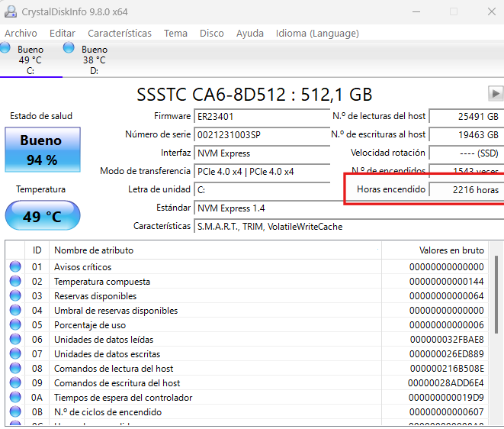Screen dimensions: 504x429
Task: Click the transfer mode field PCIe 4.0 x4
Action: [x=262, y=171]
